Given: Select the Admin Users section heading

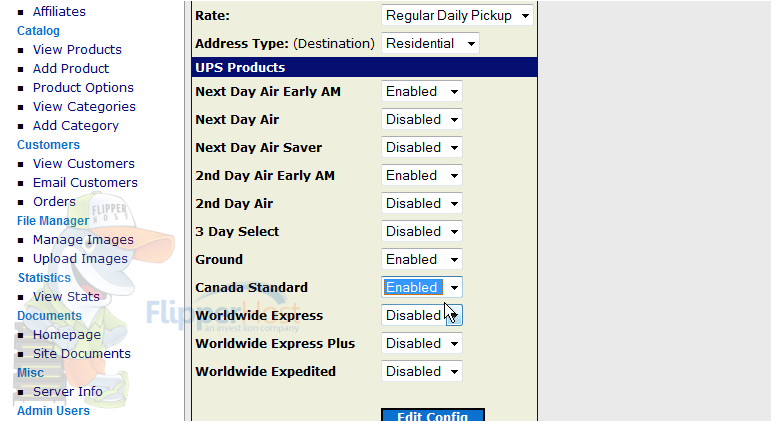Looking at the screenshot, I should [x=53, y=411].
